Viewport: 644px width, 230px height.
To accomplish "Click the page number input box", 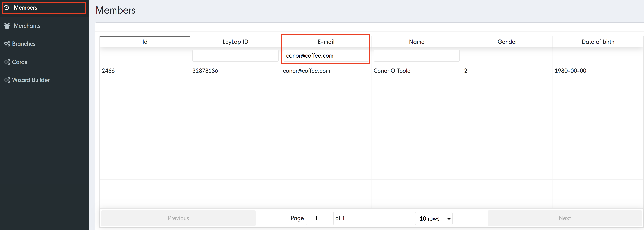I will coord(319,218).
